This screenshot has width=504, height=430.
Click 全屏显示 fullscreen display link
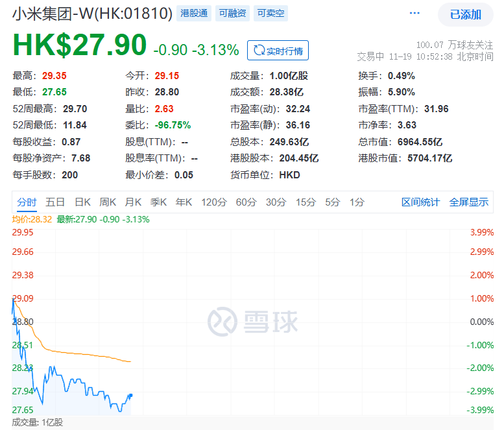click(x=469, y=202)
